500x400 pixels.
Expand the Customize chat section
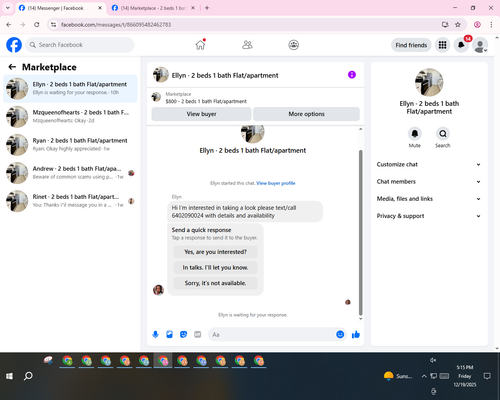tap(429, 164)
